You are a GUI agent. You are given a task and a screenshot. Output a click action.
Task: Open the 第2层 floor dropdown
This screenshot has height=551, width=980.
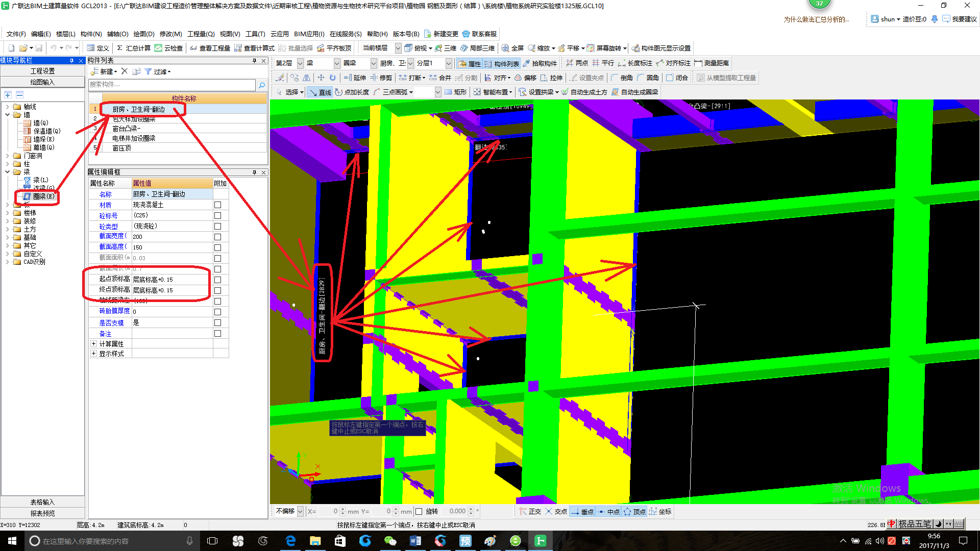click(x=300, y=63)
